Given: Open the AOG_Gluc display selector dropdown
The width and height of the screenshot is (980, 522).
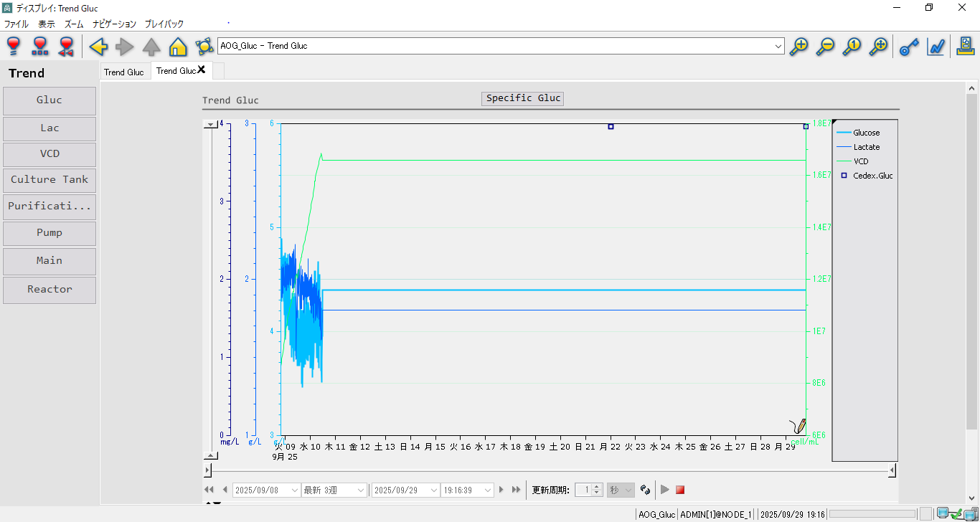Looking at the screenshot, I should pyautogui.click(x=779, y=47).
